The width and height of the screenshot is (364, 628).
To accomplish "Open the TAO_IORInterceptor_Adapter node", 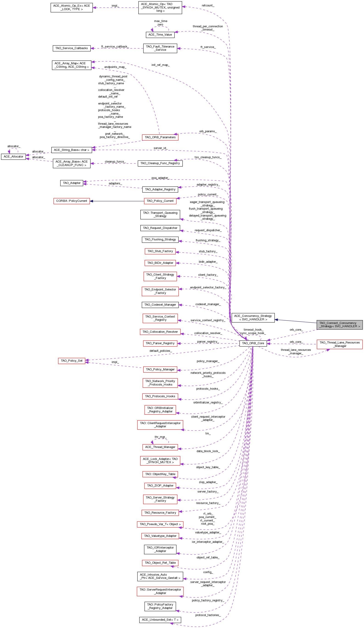I will (160, 549).
